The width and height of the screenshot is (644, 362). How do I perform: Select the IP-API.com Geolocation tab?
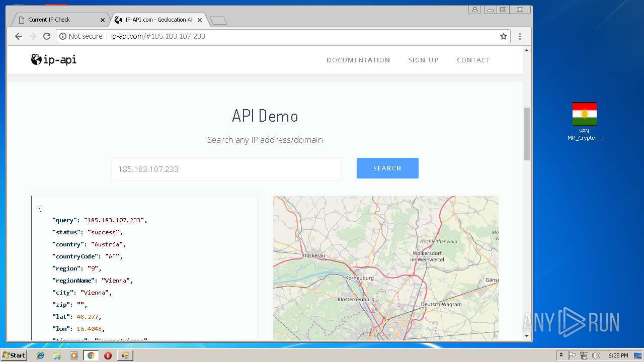click(158, 20)
